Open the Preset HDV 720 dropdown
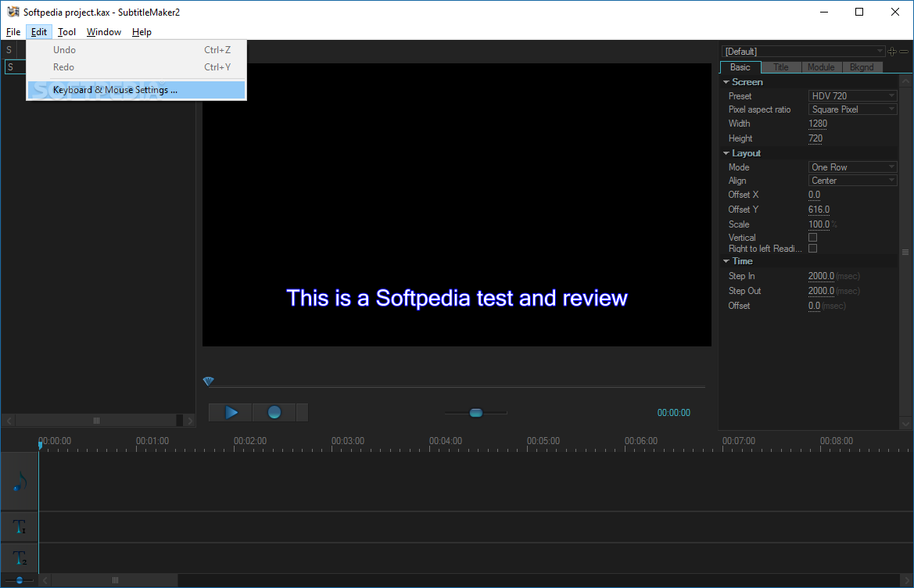The image size is (914, 588). (x=853, y=95)
